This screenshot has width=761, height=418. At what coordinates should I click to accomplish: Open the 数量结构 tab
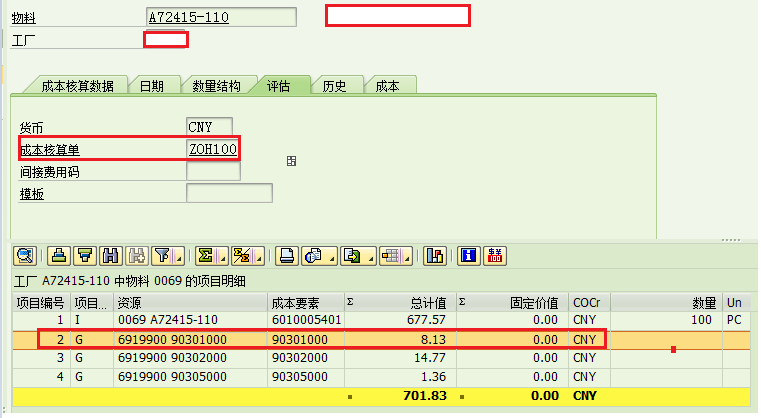(x=216, y=86)
